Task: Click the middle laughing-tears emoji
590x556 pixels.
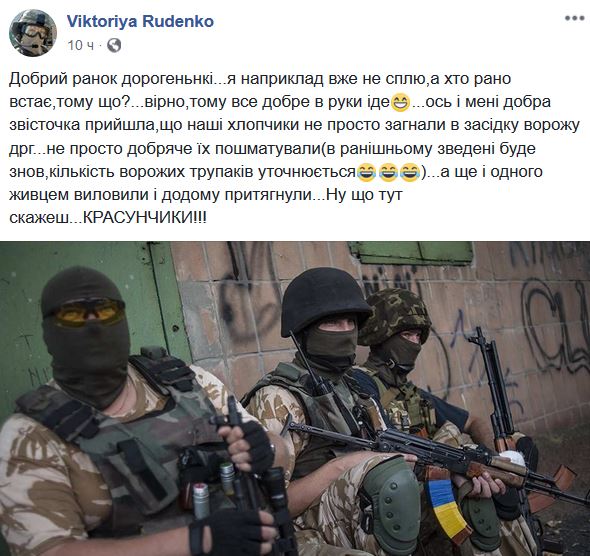Action: tap(388, 173)
